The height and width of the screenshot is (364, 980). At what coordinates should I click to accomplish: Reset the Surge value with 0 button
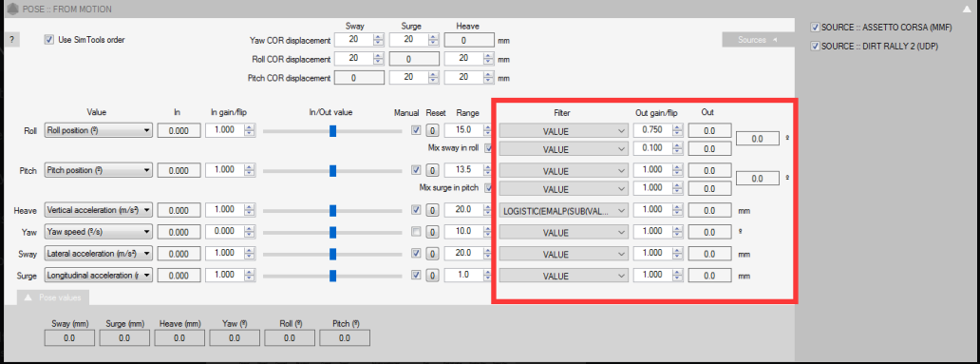coord(432,276)
